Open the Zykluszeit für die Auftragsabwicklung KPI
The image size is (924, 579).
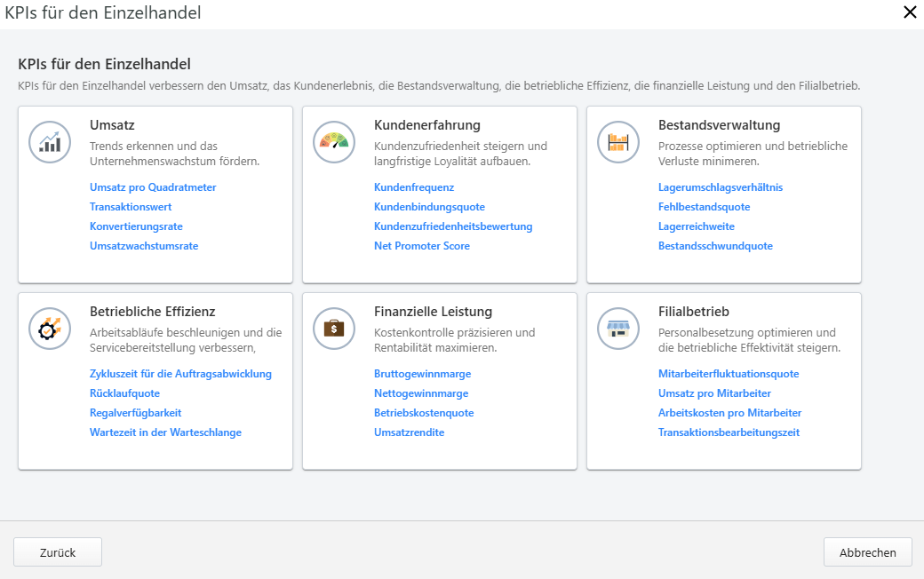coord(180,373)
